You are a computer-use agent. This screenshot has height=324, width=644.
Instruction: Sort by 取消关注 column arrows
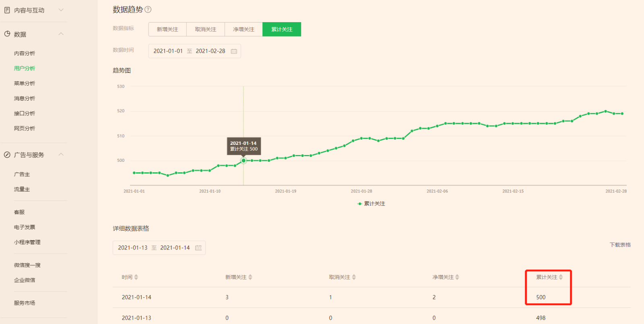click(x=354, y=277)
